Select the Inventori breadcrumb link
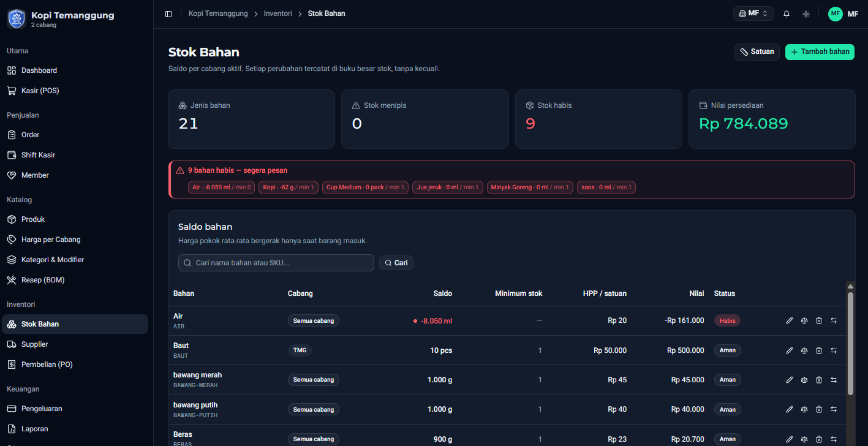 pos(277,13)
